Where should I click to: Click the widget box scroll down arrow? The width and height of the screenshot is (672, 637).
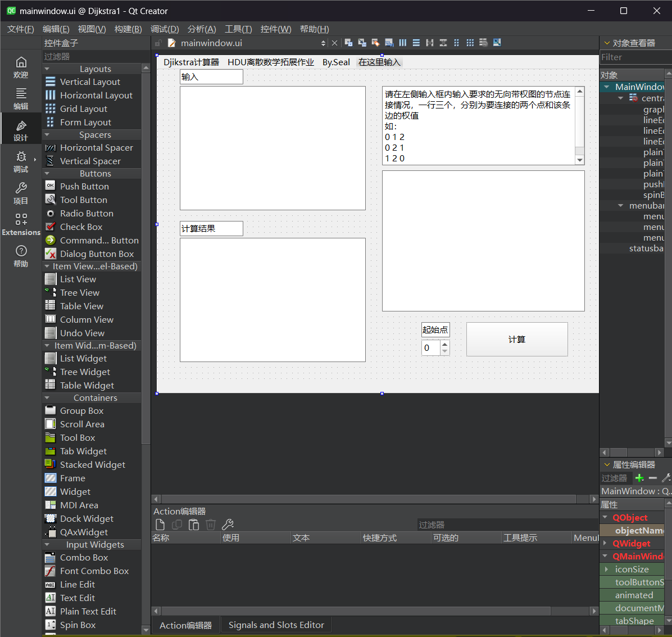(x=146, y=630)
